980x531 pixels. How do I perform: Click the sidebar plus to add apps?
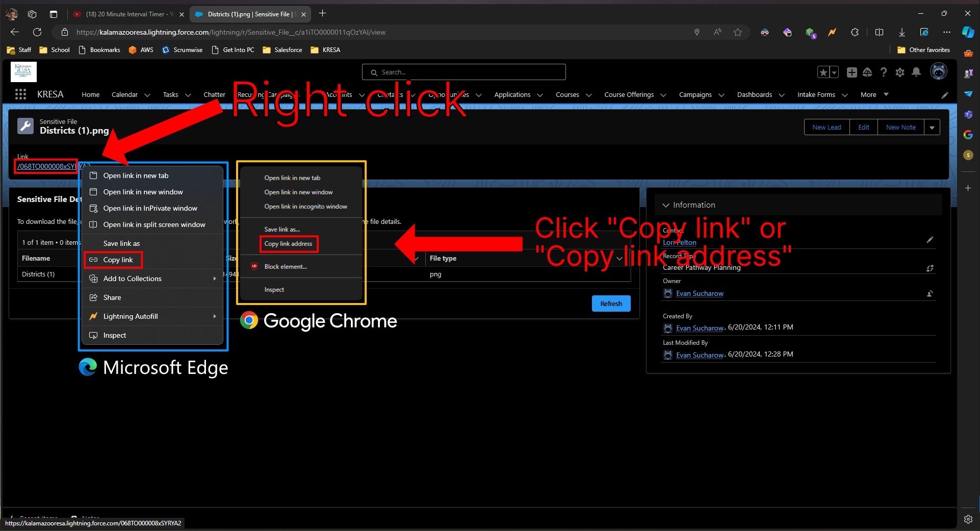(968, 188)
